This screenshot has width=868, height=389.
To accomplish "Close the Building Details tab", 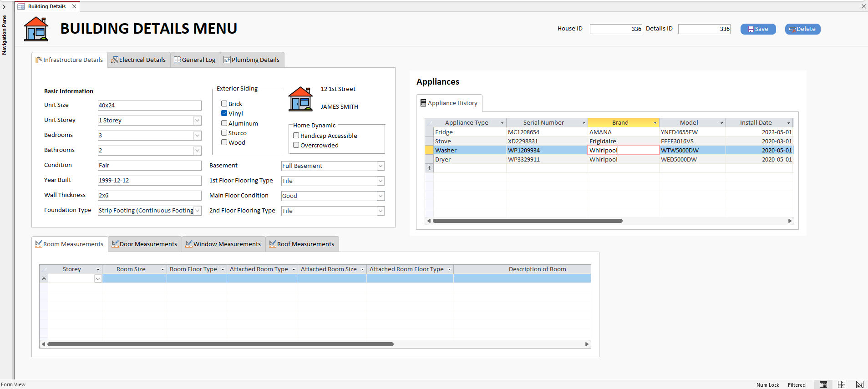I will (74, 6).
